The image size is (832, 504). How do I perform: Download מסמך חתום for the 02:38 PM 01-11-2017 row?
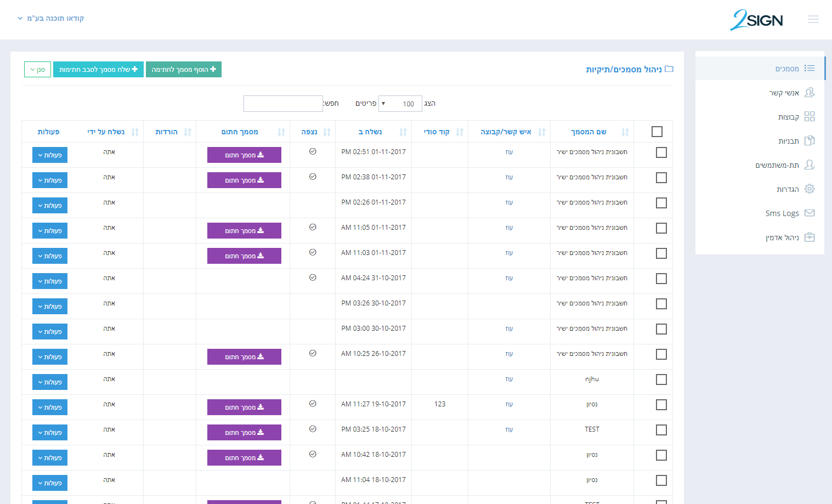(x=244, y=180)
